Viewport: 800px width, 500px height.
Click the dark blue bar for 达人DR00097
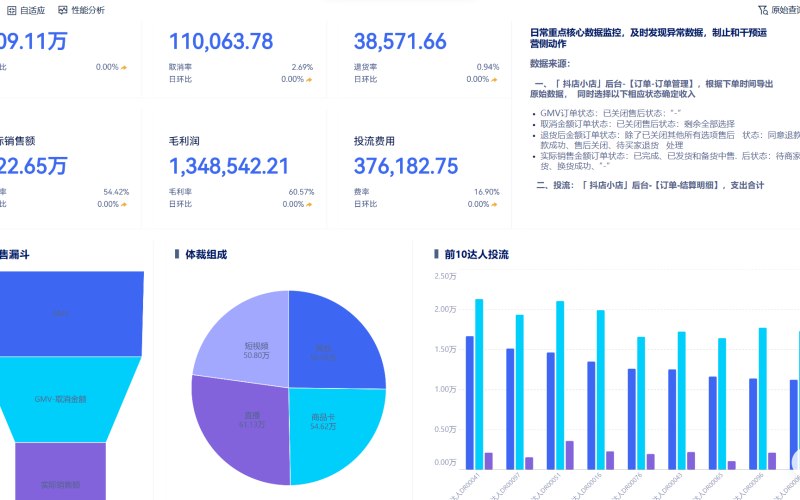510,409
